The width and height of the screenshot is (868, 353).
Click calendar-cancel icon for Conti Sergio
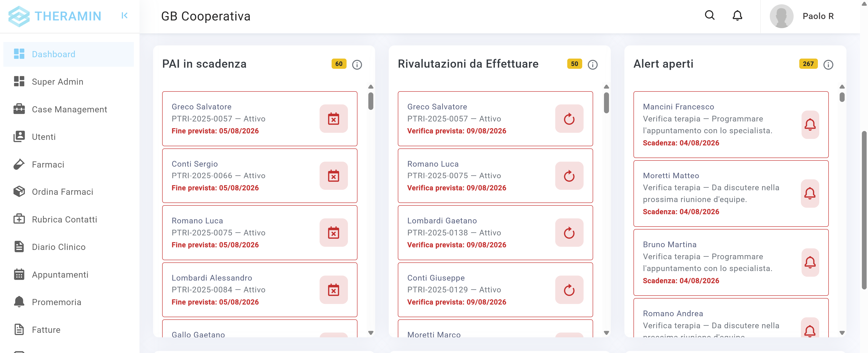pyautogui.click(x=334, y=176)
